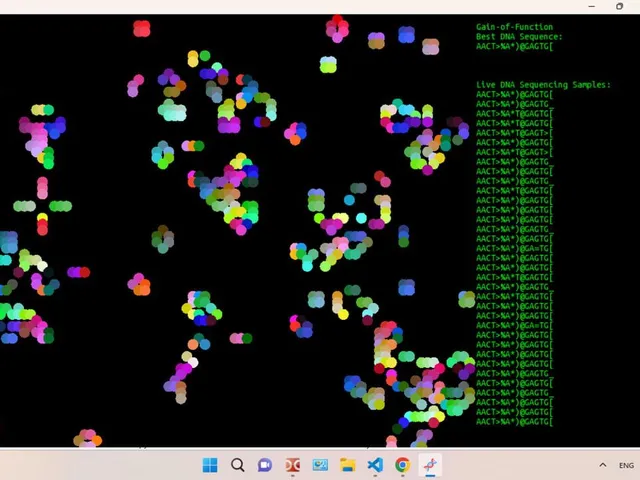Screen dimensions: 640x480
Task: Open the blue monitor picture taskbar app
Action: coord(320,465)
